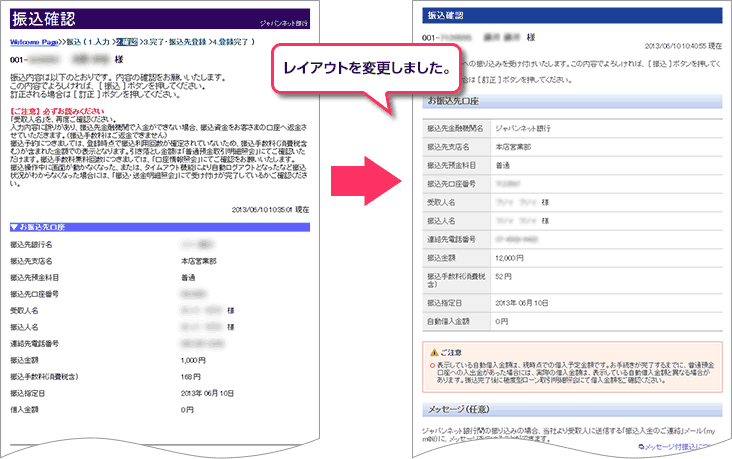This screenshot has height=459, width=732.
Task: Click the triangle icon before お振込先口座 on left
Action: click(x=14, y=227)
